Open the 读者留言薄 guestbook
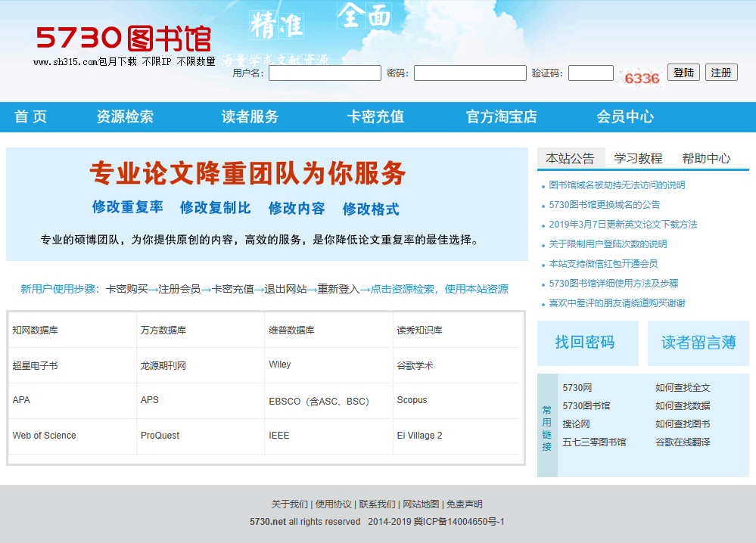The height and width of the screenshot is (543, 756). coord(698,343)
